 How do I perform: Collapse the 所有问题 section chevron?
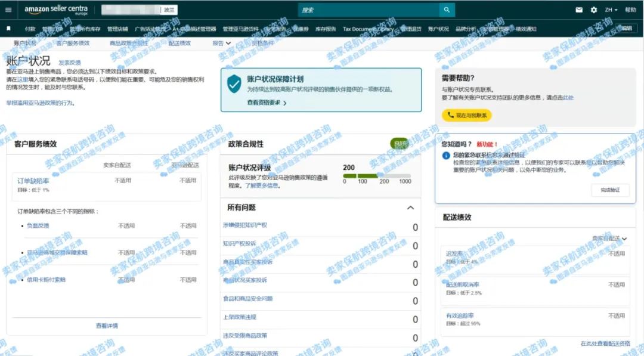tap(410, 208)
